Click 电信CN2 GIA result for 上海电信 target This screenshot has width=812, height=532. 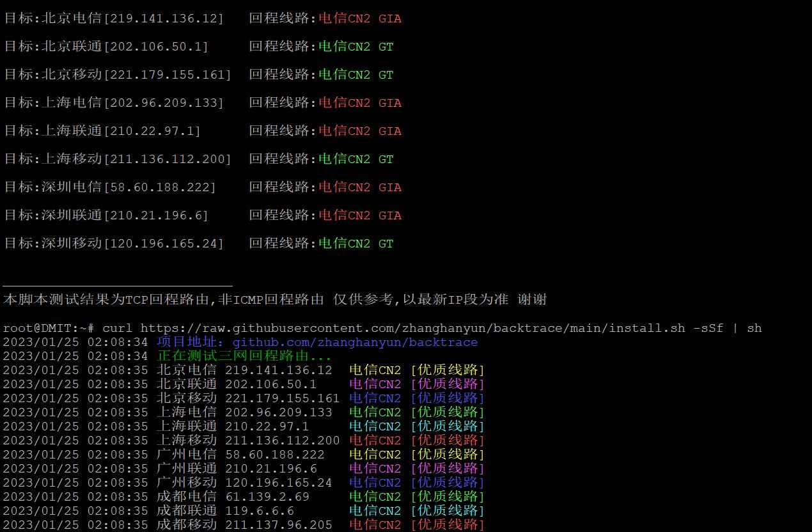[360, 103]
